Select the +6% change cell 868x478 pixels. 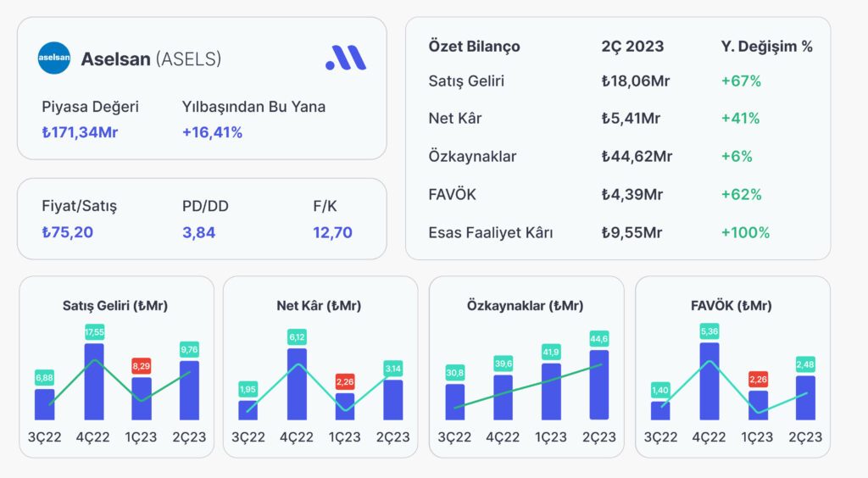click(x=737, y=157)
